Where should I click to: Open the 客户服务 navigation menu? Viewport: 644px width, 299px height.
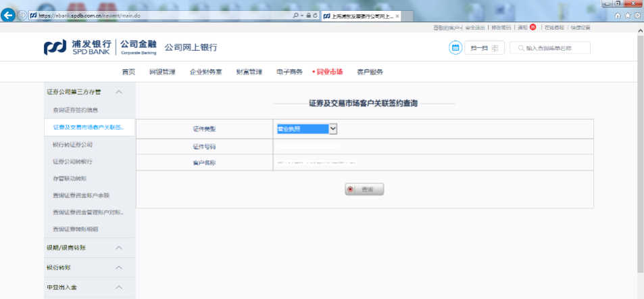click(370, 72)
